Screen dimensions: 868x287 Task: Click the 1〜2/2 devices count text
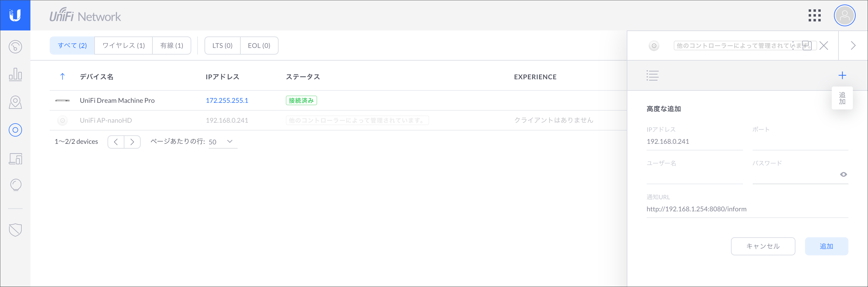[76, 142]
